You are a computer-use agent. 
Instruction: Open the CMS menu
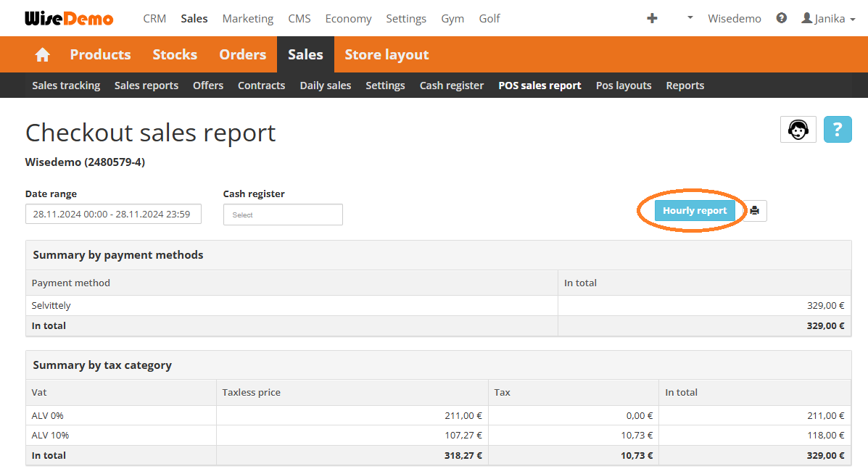[299, 18]
